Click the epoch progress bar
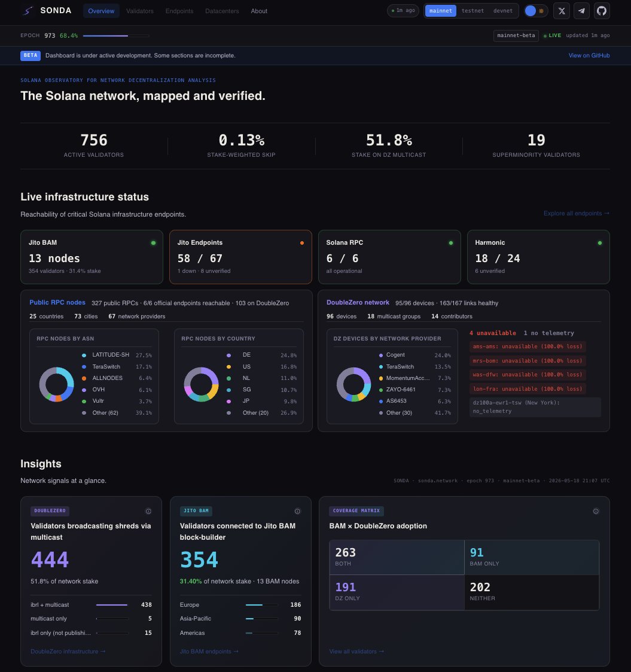The height and width of the screenshot is (672, 631). pyautogui.click(x=115, y=35)
